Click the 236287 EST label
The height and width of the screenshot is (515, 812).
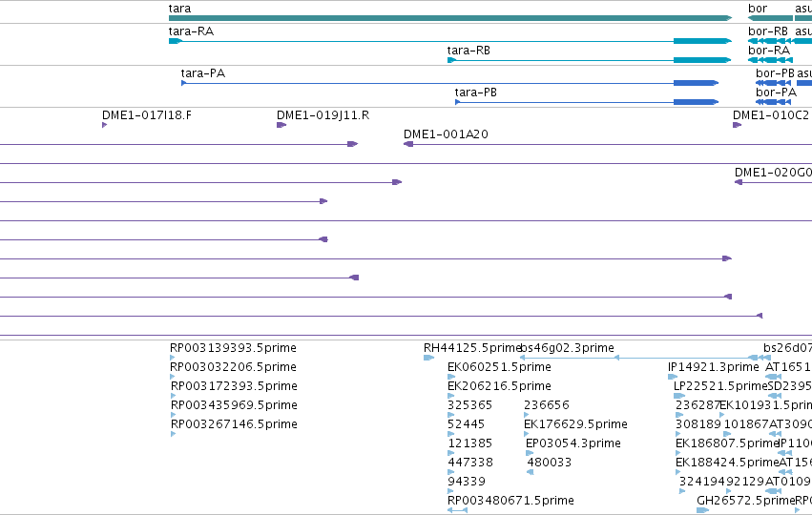click(697, 404)
